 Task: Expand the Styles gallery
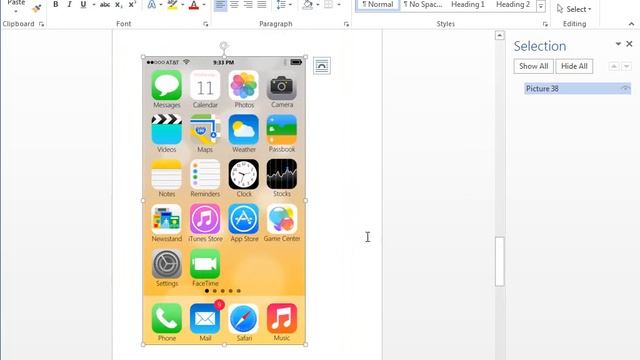[541, 6]
